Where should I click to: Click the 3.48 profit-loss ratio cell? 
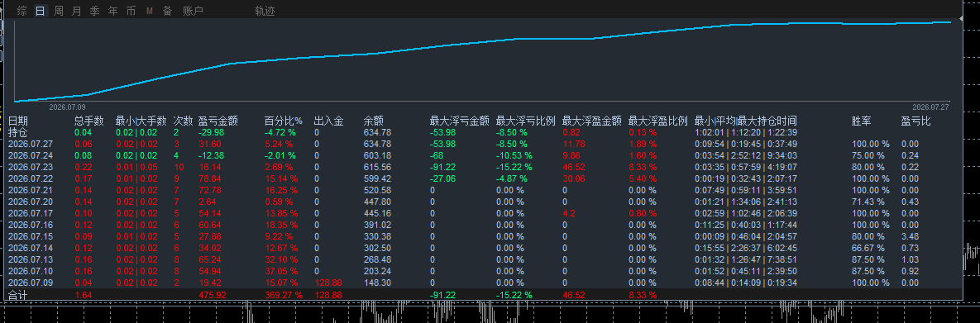coord(910,236)
